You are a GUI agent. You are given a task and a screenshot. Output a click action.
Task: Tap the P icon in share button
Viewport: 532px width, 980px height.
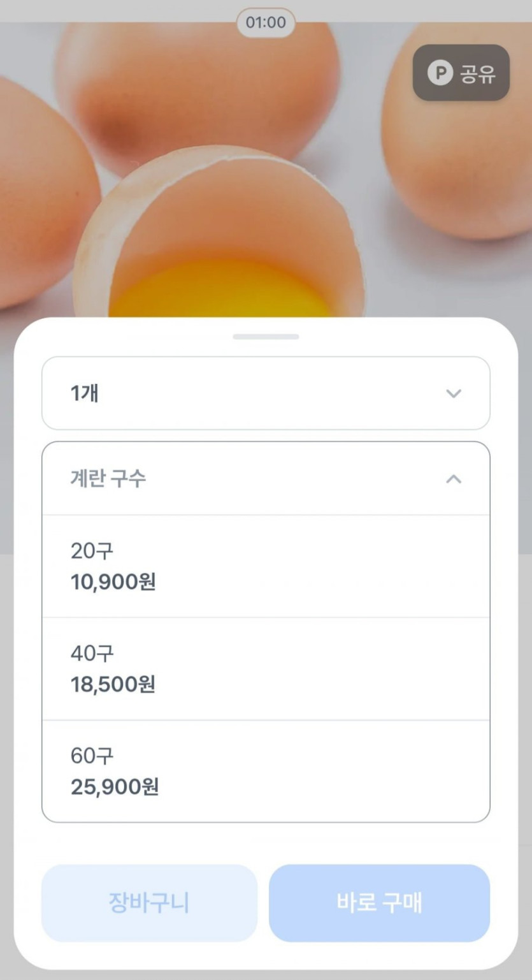pos(440,73)
